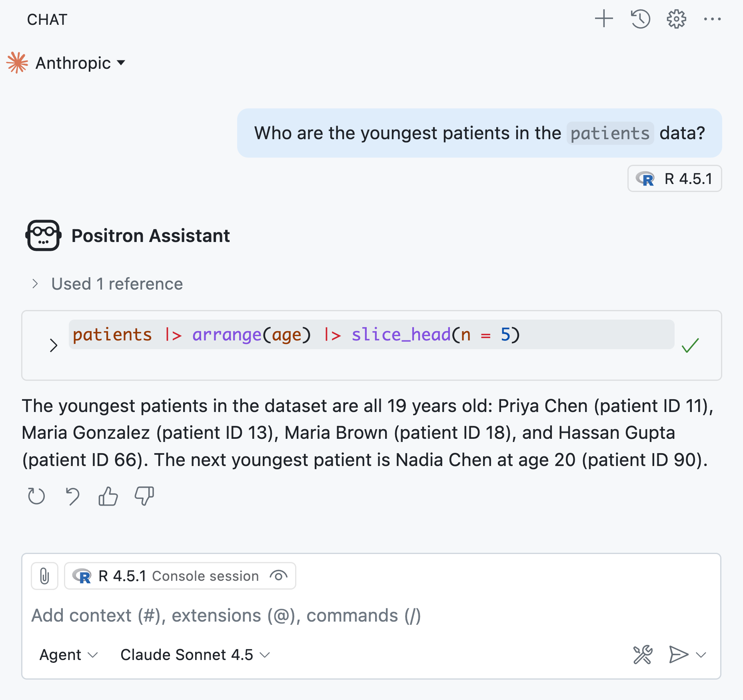The width and height of the screenshot is (743, 700).
Task: Start a new chat with plus icon
Action: [x=603, y=19]
